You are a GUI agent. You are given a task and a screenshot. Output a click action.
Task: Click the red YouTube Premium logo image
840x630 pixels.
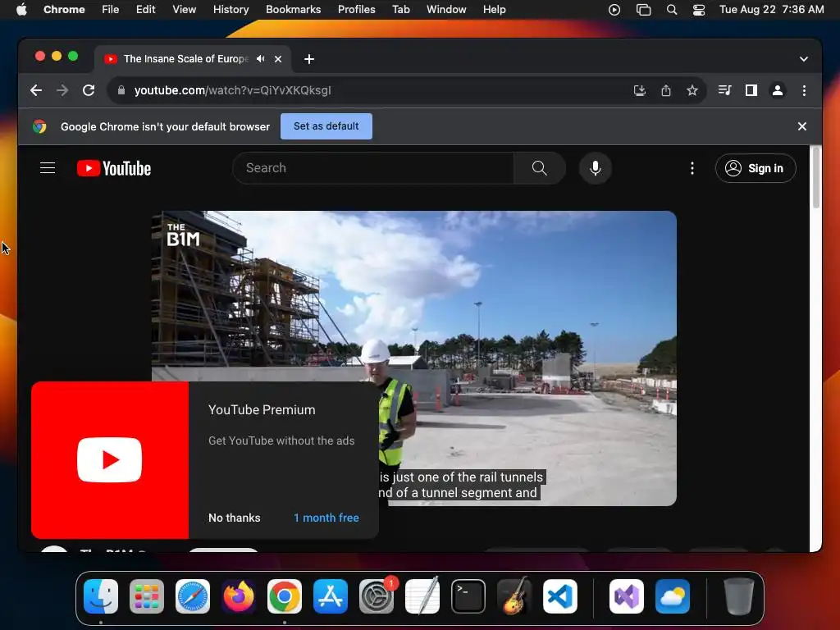(x=110, y=460)
